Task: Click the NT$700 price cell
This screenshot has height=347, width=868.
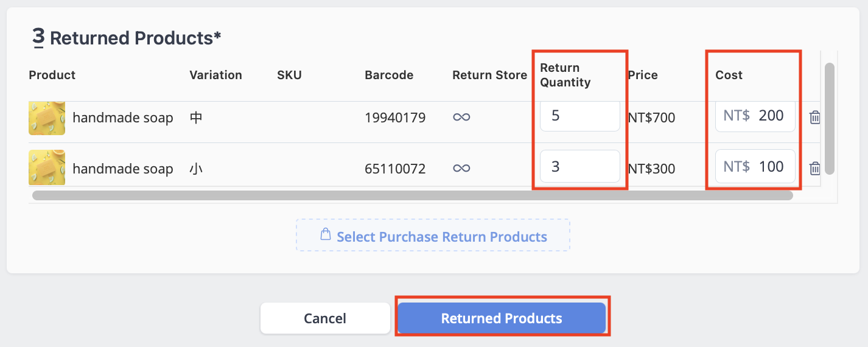Action: pyautogui.click(x=651, y=117)
